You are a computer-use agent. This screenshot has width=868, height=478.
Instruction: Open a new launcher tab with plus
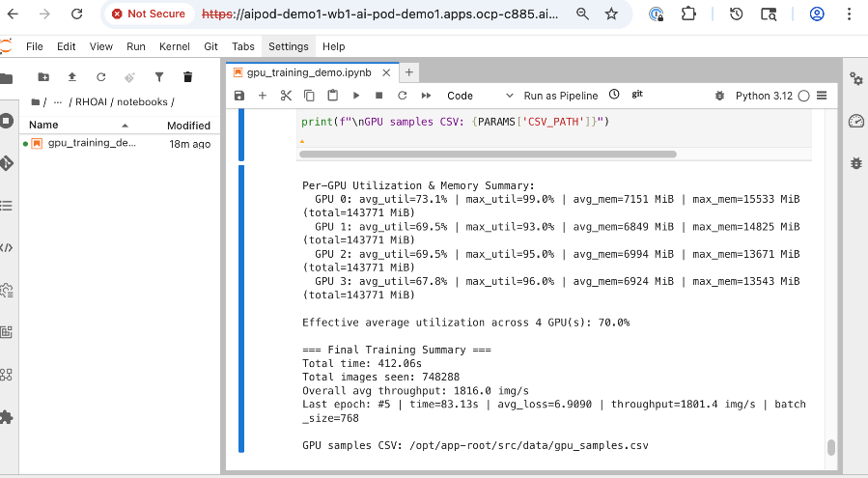(409, 72)
